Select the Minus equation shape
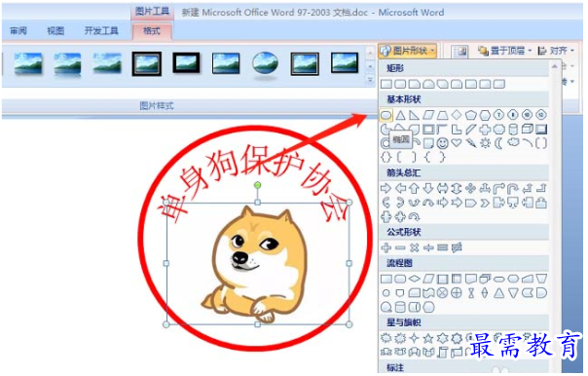Screen dimensions: 588x376 [x=400, y=247]
